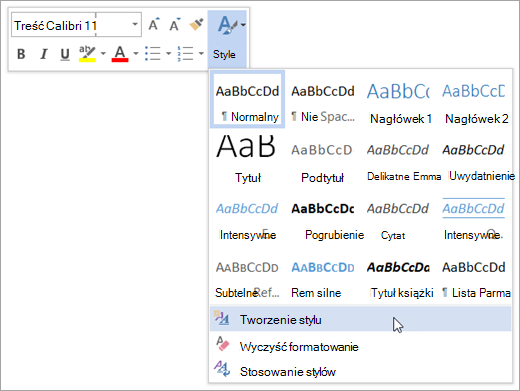This screenshot has height=391, width=520.
Task: Toggle Italic formatting
Action: (43, 54)
